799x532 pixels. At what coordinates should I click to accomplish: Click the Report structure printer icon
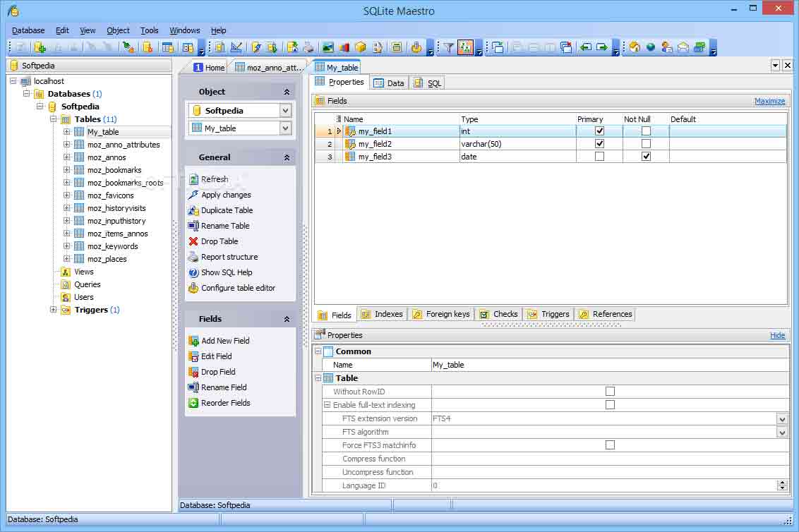(193, 257)
